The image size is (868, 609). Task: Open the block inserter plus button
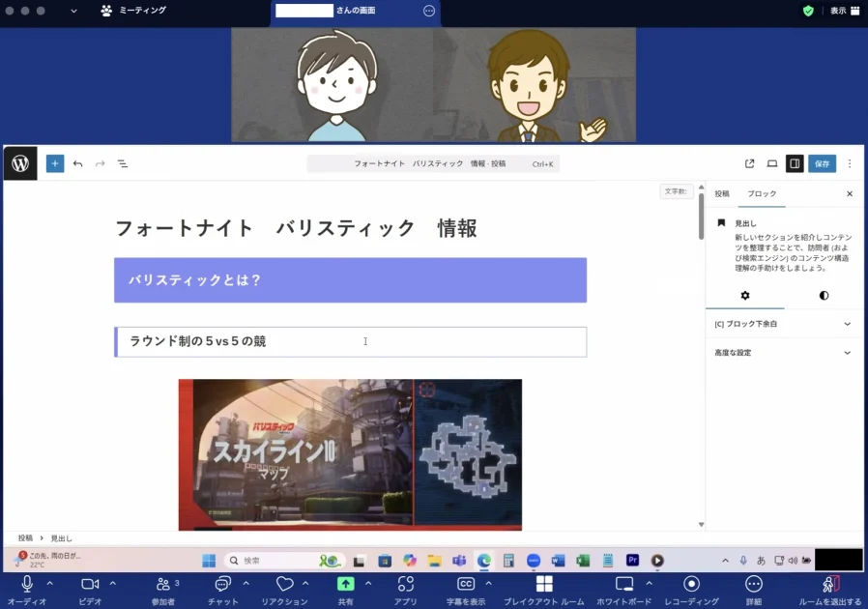(55, 163)
